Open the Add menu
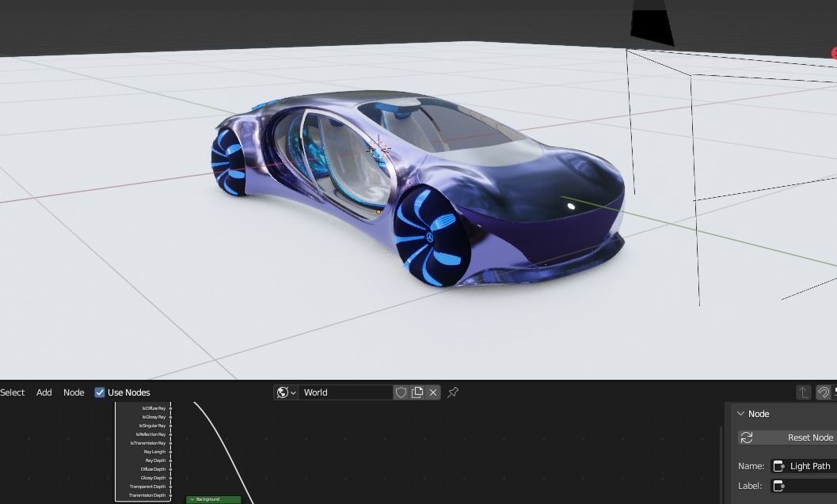837x504 pixels. (x=44, y=392)
